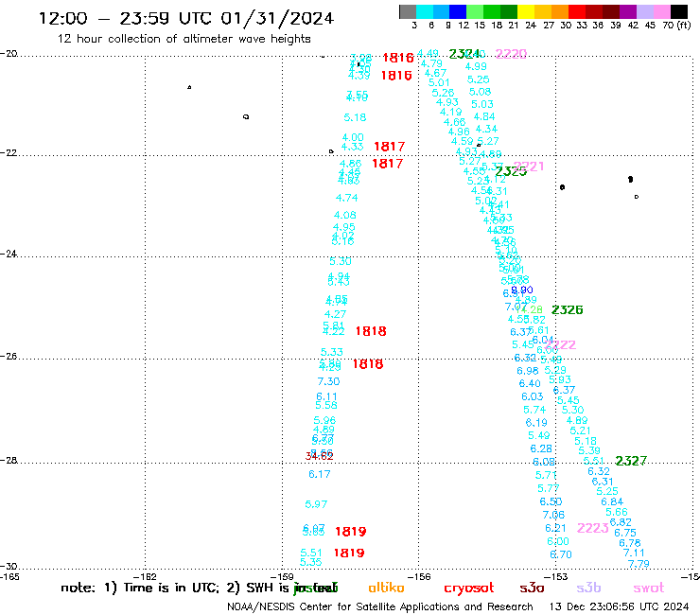Click the wave height value '4.08'
Screen dimensions: 700x615
coord(345,216)
